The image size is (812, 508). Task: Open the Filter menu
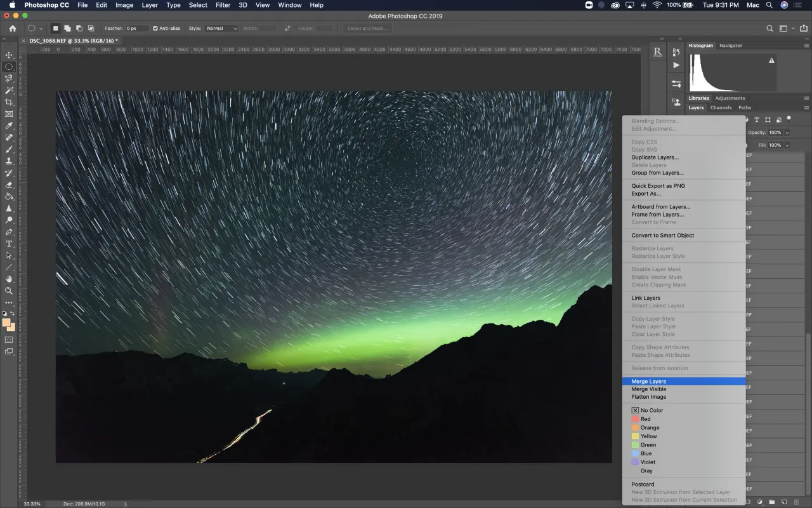(223, 5)
